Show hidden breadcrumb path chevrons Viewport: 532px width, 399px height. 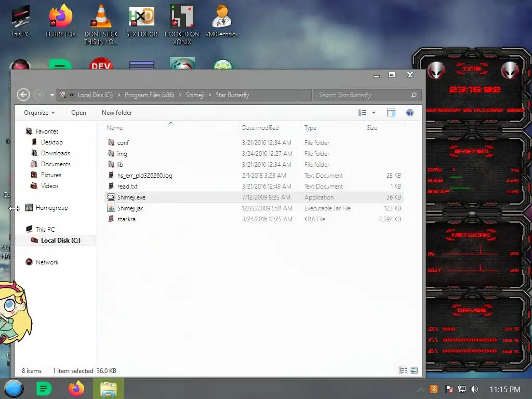[x=72, y=95]
